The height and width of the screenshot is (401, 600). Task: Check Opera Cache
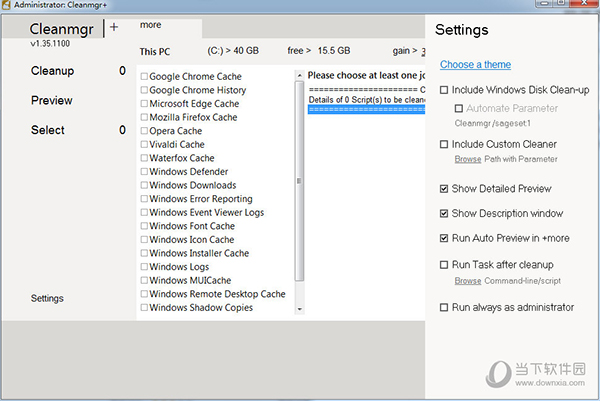tap(144, 131)
